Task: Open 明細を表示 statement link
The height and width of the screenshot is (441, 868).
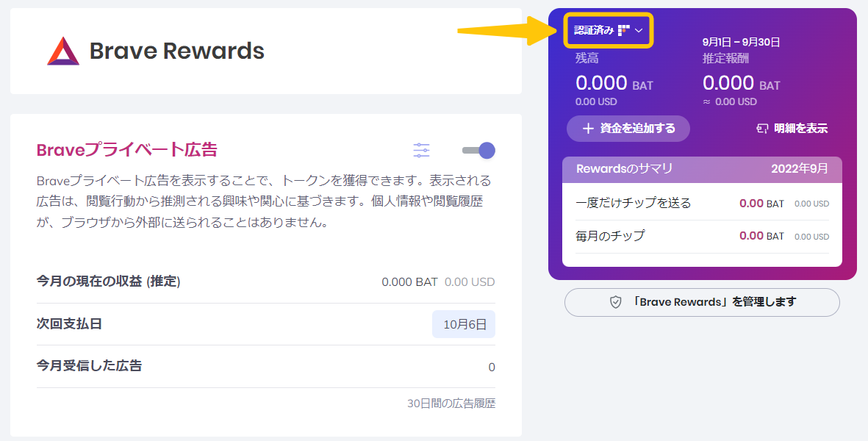Action: tap(792, 129)
